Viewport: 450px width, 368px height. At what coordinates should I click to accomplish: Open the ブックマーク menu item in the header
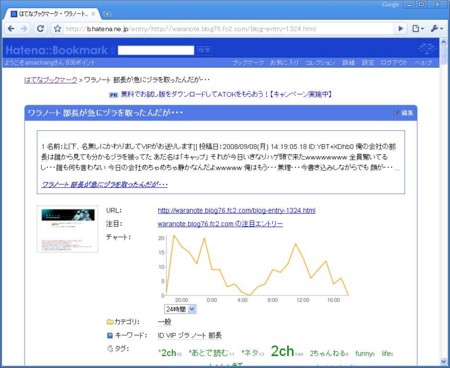248,63
